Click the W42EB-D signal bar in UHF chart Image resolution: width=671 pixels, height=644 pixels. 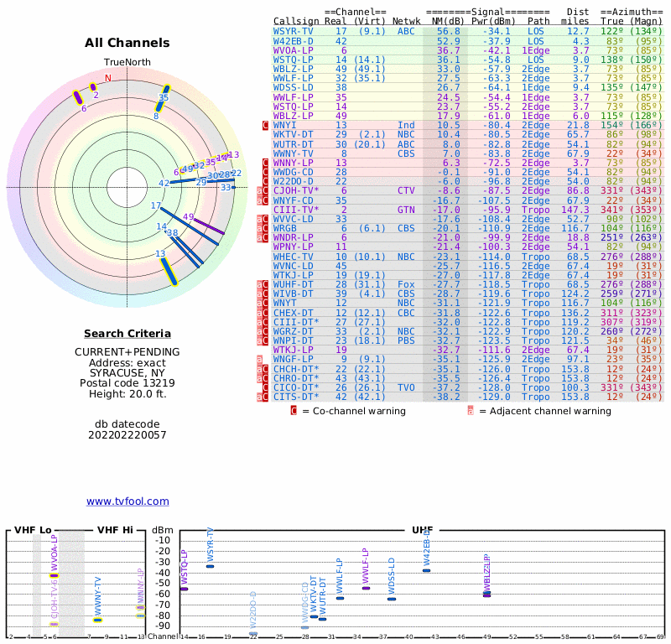tap(426, 570)
